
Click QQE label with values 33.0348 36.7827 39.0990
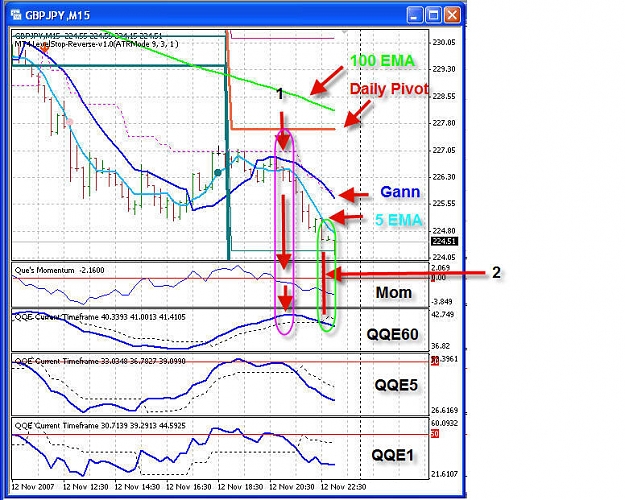pos(100,362)
